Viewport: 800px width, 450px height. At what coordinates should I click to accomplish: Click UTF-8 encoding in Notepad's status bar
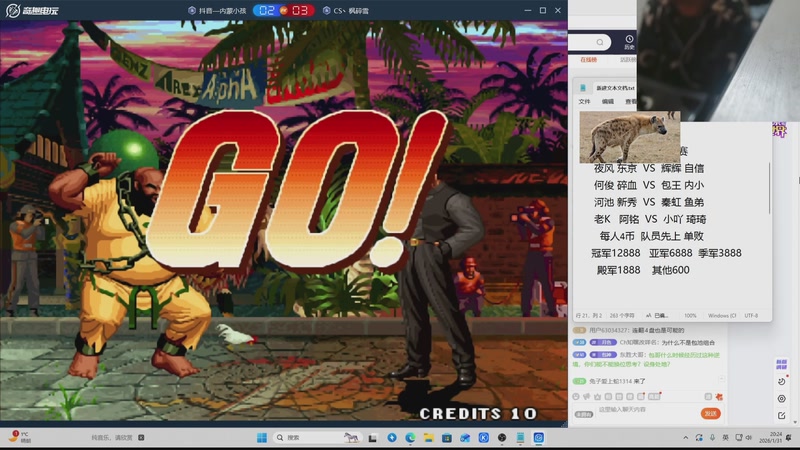pyautogui.click(x=751, y=316)
